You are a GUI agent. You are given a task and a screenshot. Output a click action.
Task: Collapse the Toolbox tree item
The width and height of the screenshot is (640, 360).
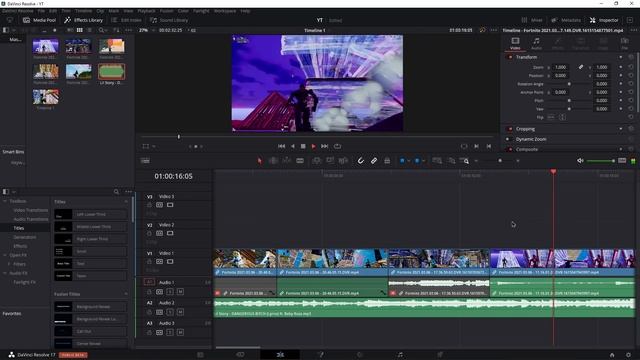point(5,201)
